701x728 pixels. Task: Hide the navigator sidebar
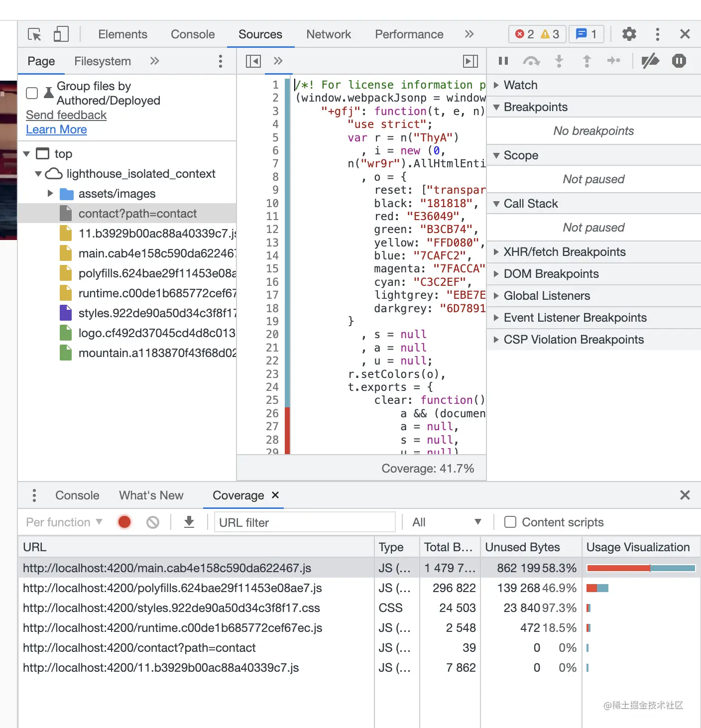(253, 61)
